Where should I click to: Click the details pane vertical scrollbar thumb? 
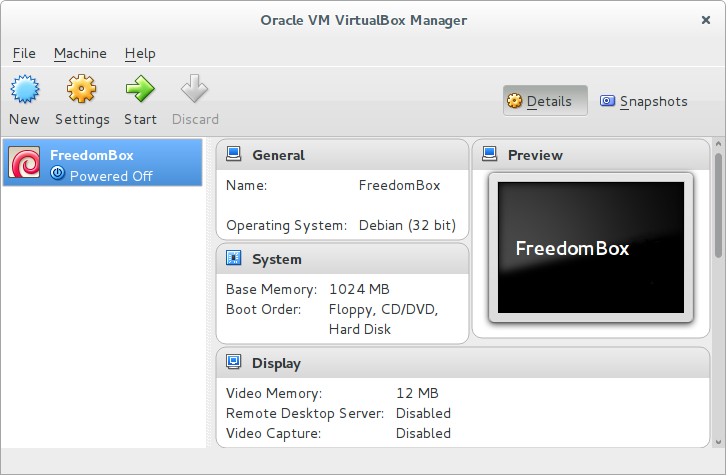click(718, 206)
